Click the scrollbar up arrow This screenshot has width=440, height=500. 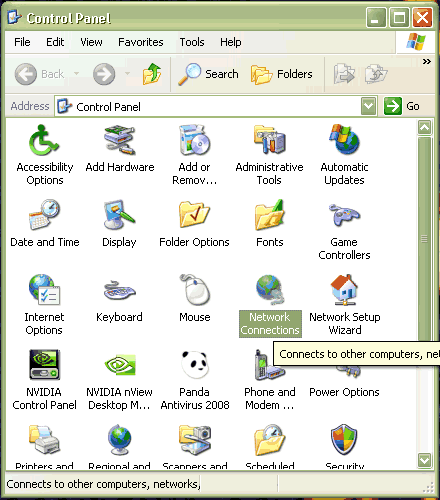tap(425, 127)
